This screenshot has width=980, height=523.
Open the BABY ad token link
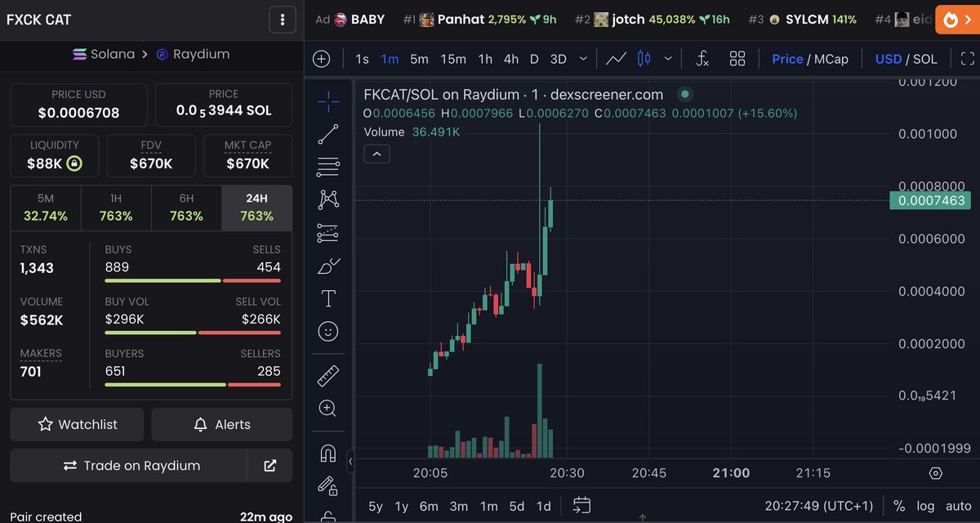point(359,20)
